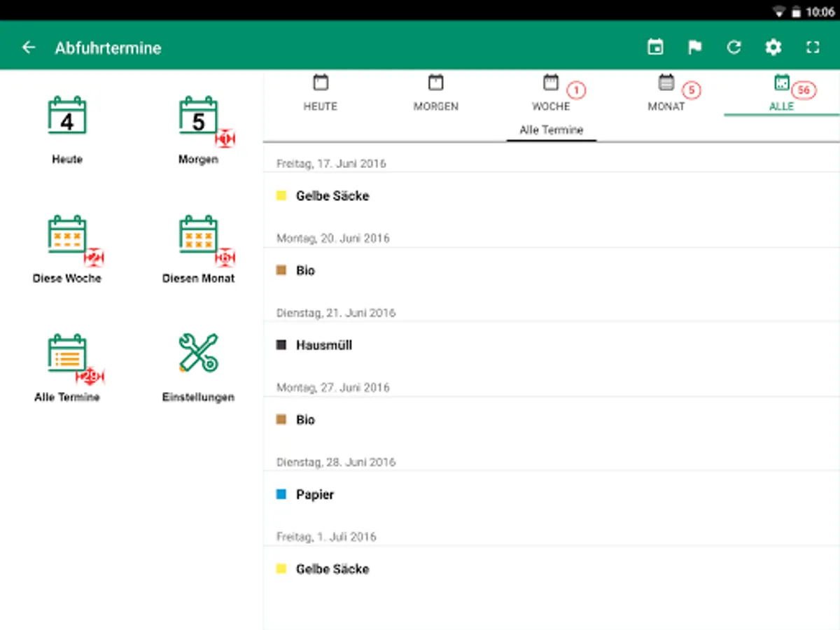Viewport: 840px width, 630px height.
Task: Select the ALLE tab
Action: [782, 93]
